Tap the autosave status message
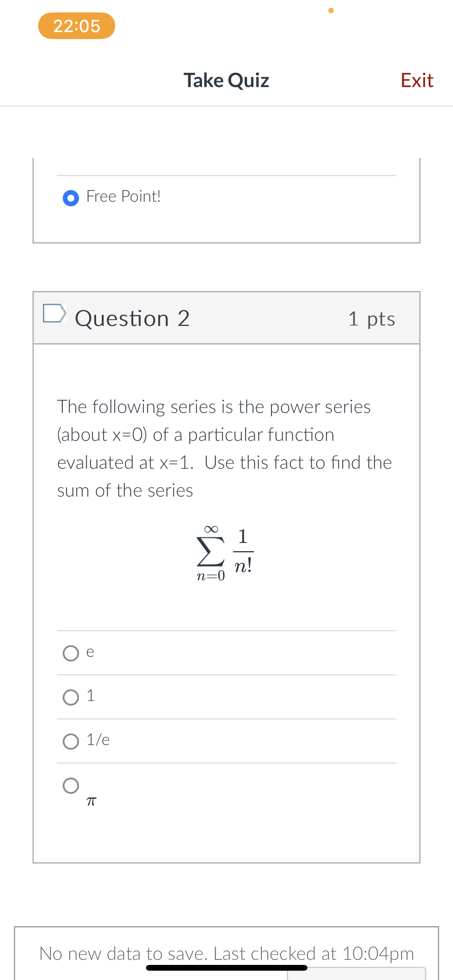Image resolution: width=453 pixels, height=980 pixels. 226,954
